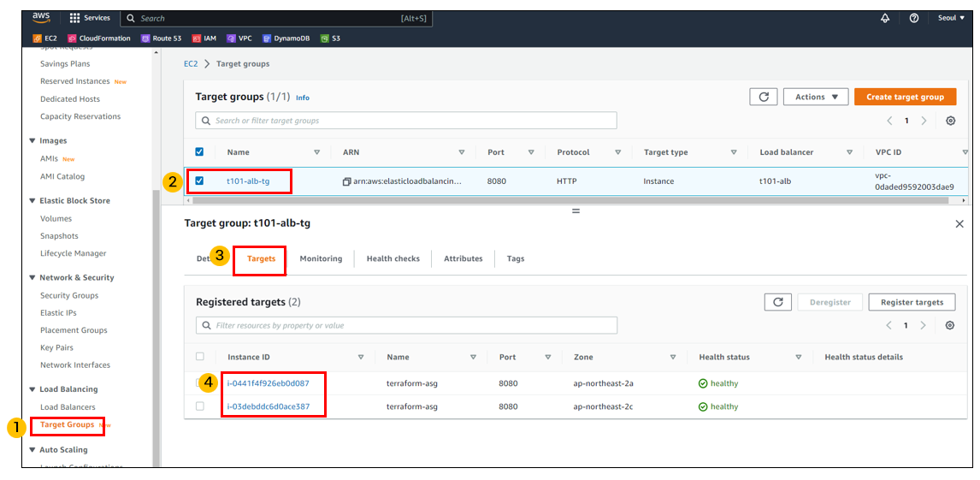Open Target groups table settings gear
The image size is (980, 480).
pos(950,121)
